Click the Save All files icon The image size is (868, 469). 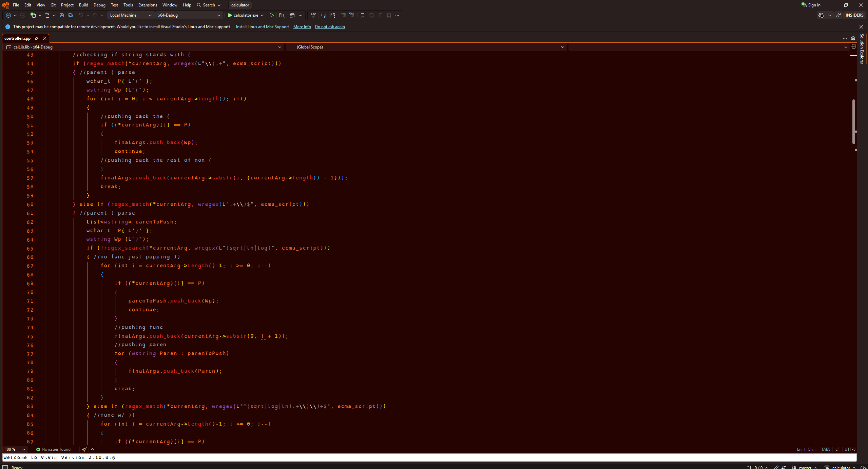pyautogui.click(x=70, y=15)
